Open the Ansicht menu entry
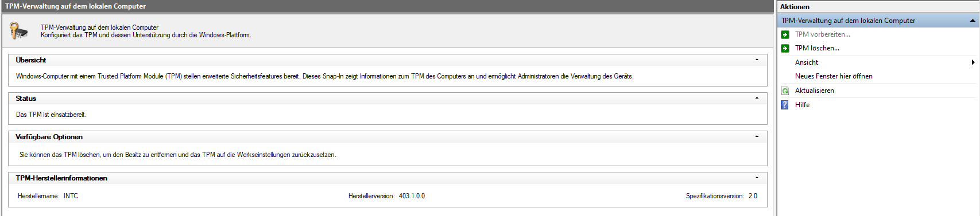Screen dimensions: 980x216 click(807, 62)
